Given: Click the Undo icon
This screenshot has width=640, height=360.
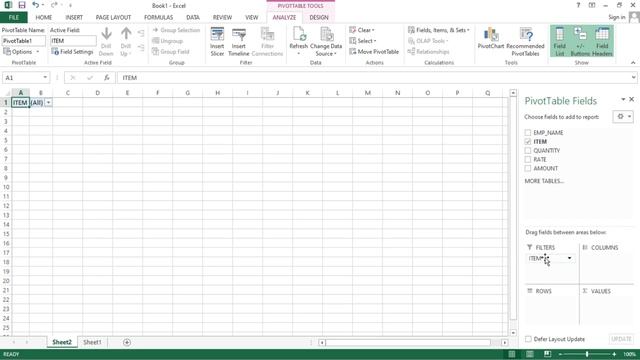Looking at the screenshot, I should (36, 5).
